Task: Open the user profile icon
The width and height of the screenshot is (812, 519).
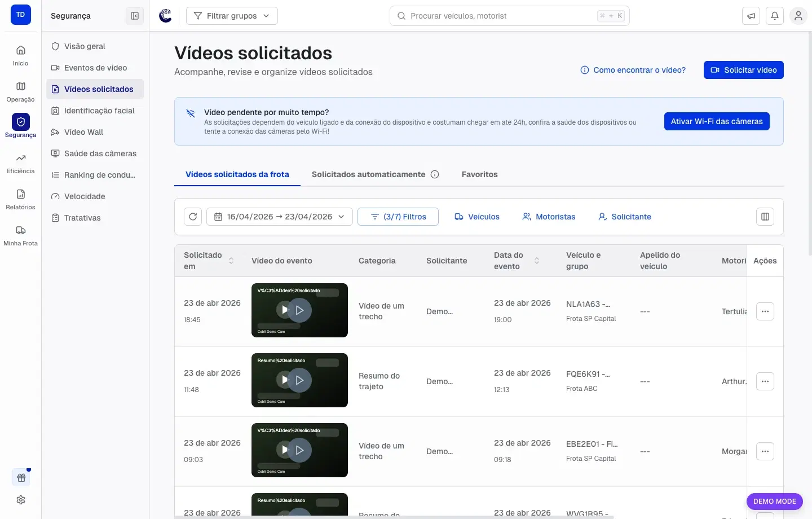Action: coord(798,16)
